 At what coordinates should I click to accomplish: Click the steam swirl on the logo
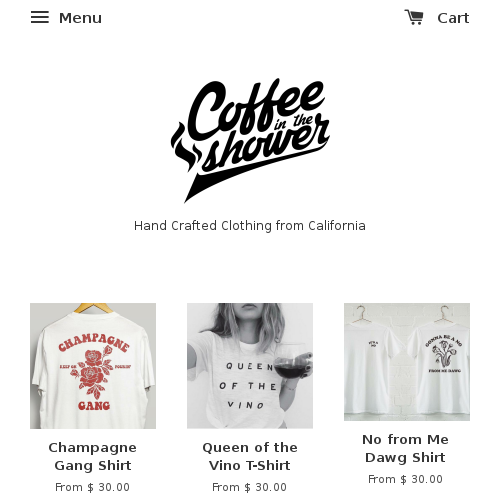pos(185,147)
